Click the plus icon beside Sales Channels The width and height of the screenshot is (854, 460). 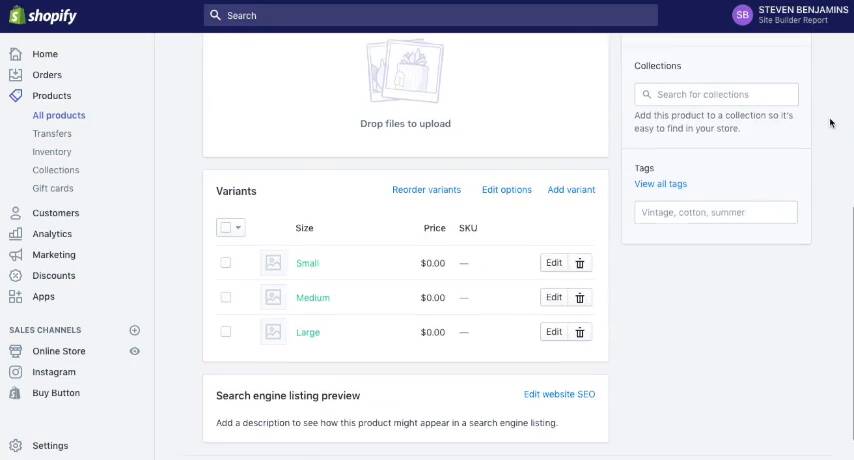point(135,330)
